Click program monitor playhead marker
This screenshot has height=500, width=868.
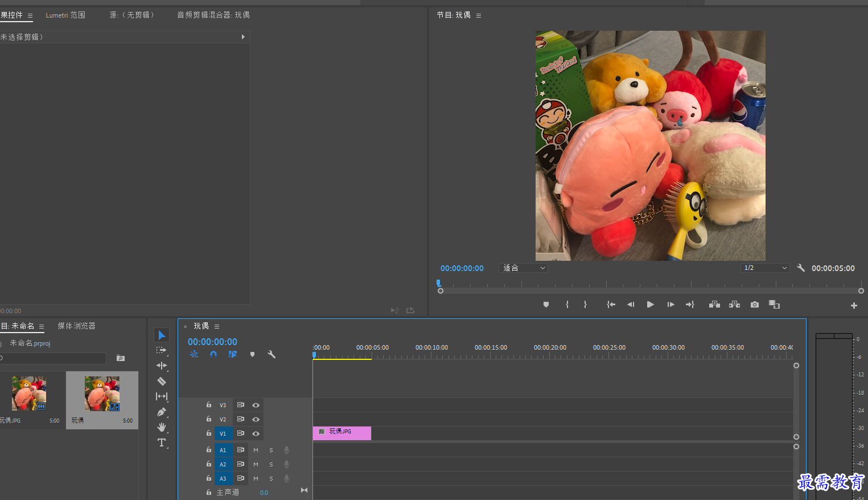click(438, 283)
